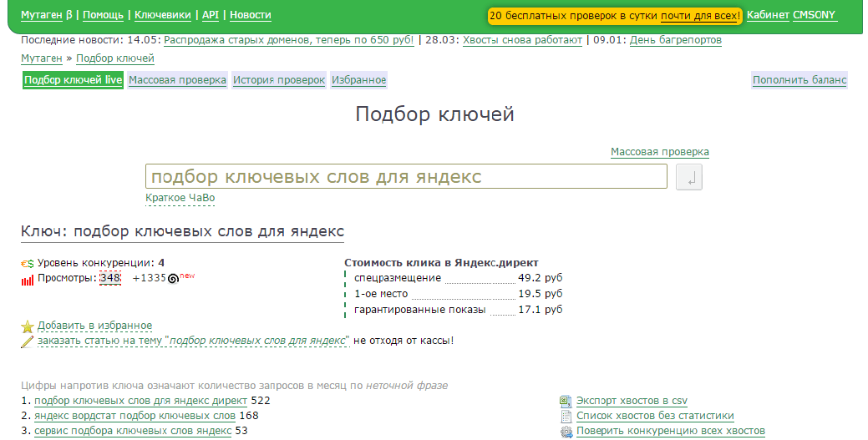Click the pencil icon for ordering an article

click(x=28, y=341)
